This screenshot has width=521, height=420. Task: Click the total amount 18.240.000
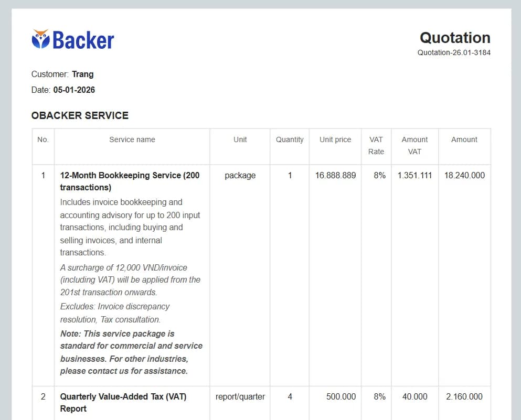click(464, 175)
